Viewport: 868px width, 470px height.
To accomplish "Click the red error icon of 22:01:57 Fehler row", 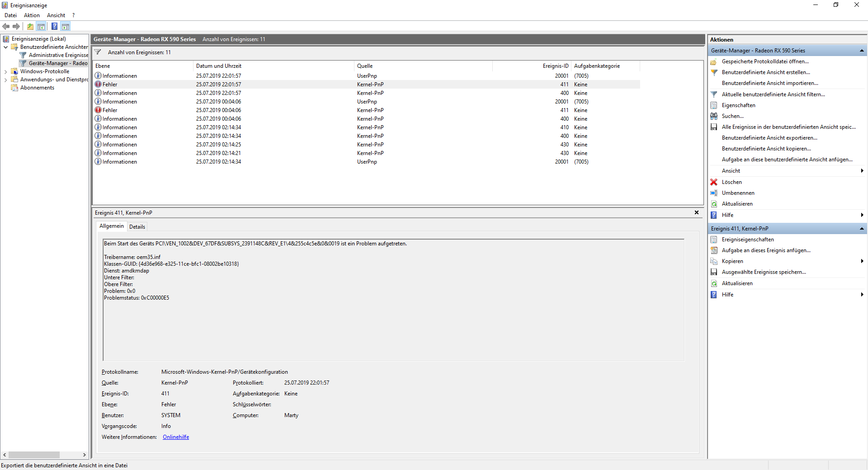I will coord(98,84).
